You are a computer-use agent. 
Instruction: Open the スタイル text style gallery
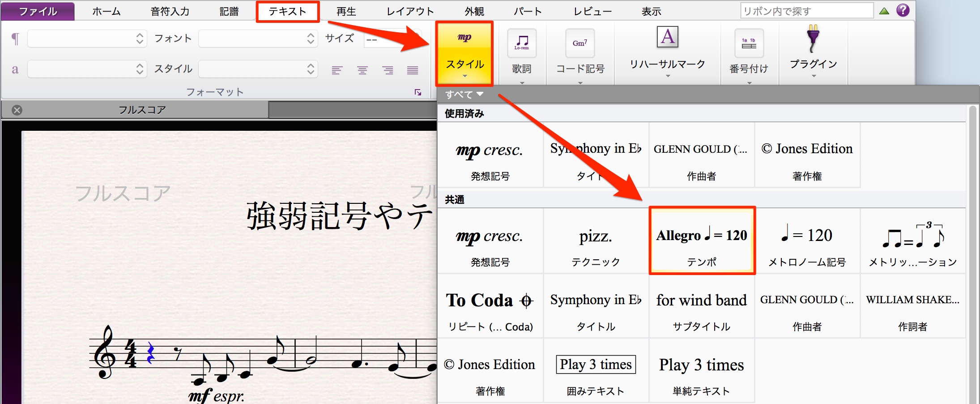point(464,54)
